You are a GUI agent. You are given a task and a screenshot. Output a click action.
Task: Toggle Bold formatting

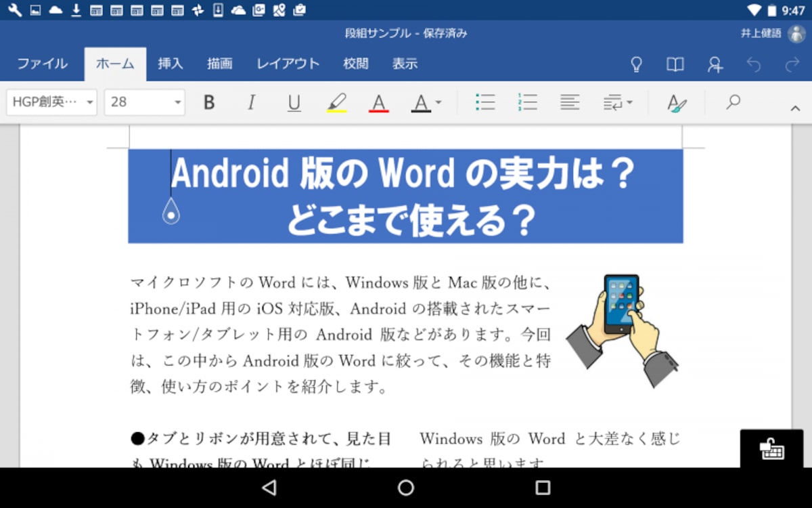(209, 102)
